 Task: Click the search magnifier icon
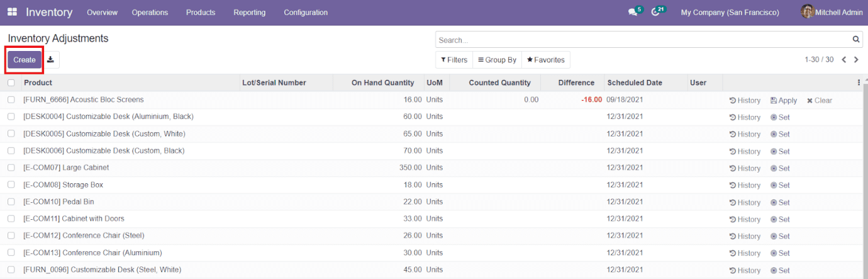pyautogui.click(x=856, y=40)
